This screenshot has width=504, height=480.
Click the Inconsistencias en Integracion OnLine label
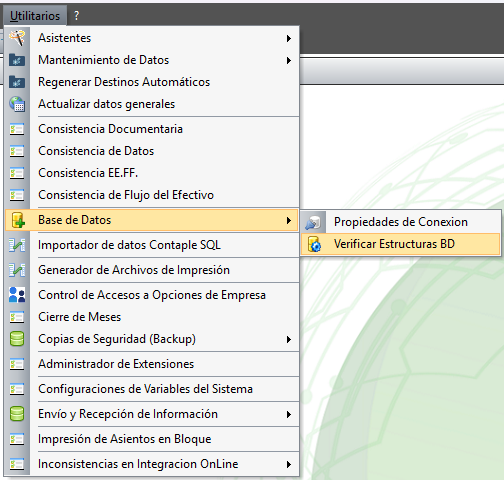click(138, 464)
